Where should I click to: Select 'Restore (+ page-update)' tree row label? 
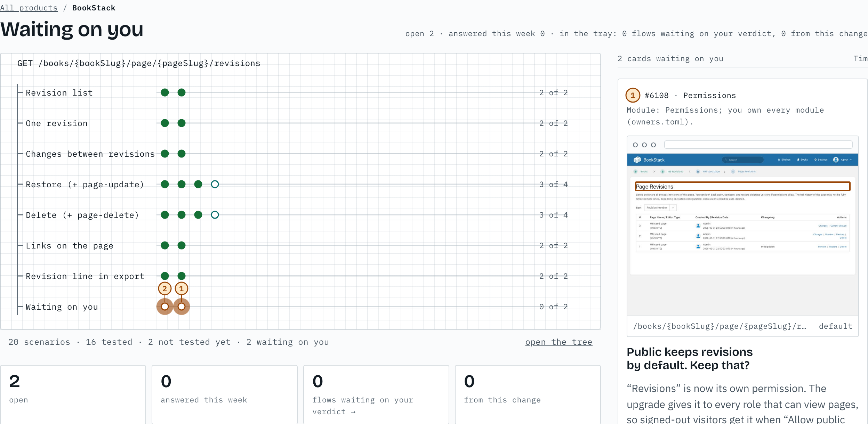click(x=85, y=185)
